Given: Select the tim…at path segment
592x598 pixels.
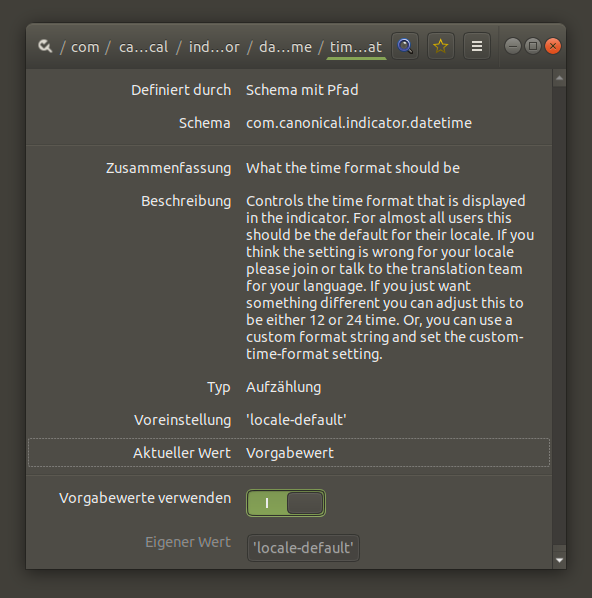Looking at the screenshot, I should tap(356, 47).
